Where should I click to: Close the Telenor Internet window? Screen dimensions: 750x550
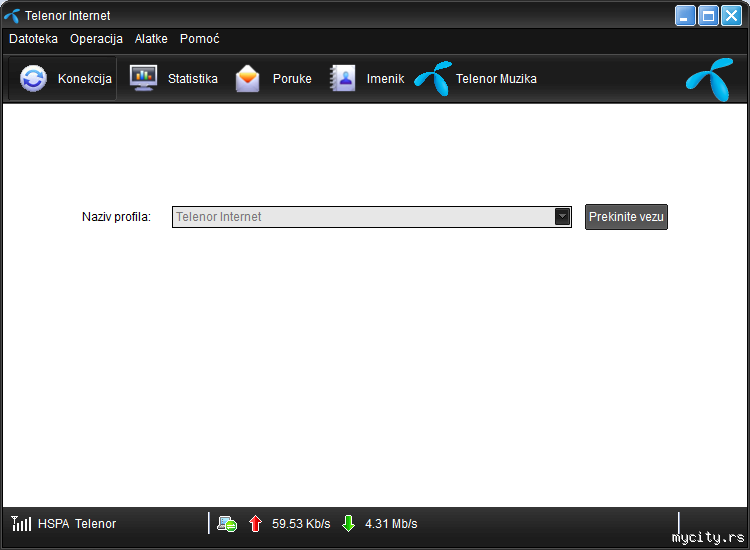click(x=732, y=16)
